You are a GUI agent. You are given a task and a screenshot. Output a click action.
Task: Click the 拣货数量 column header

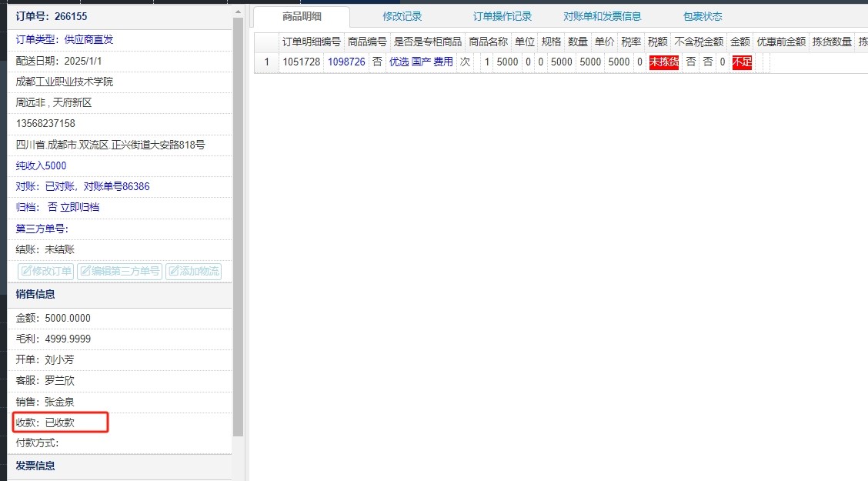coord(832,42)
